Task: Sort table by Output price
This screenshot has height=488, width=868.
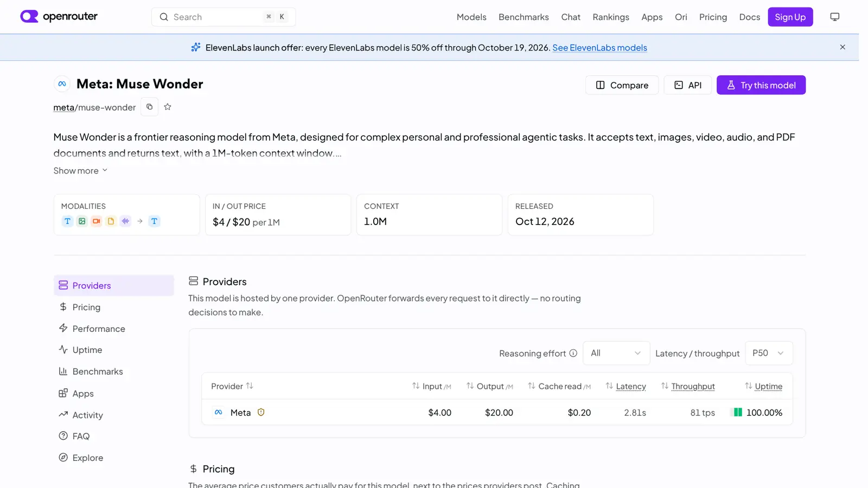Action: [489, 386]
